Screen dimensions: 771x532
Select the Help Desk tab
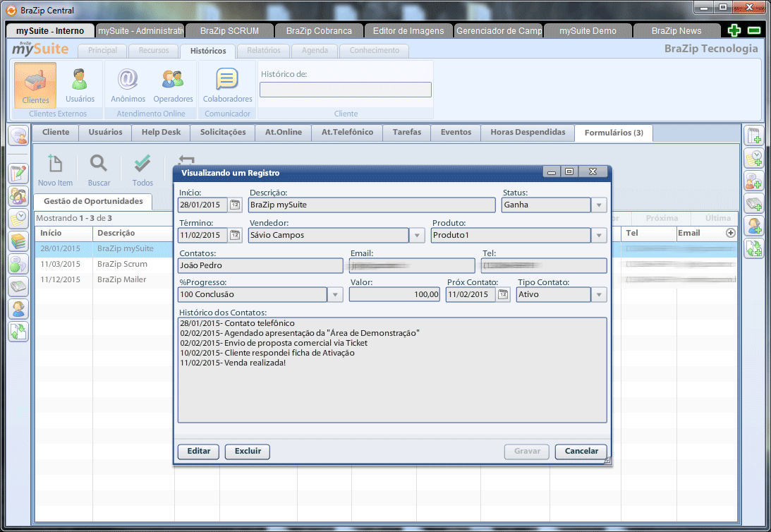161,132
